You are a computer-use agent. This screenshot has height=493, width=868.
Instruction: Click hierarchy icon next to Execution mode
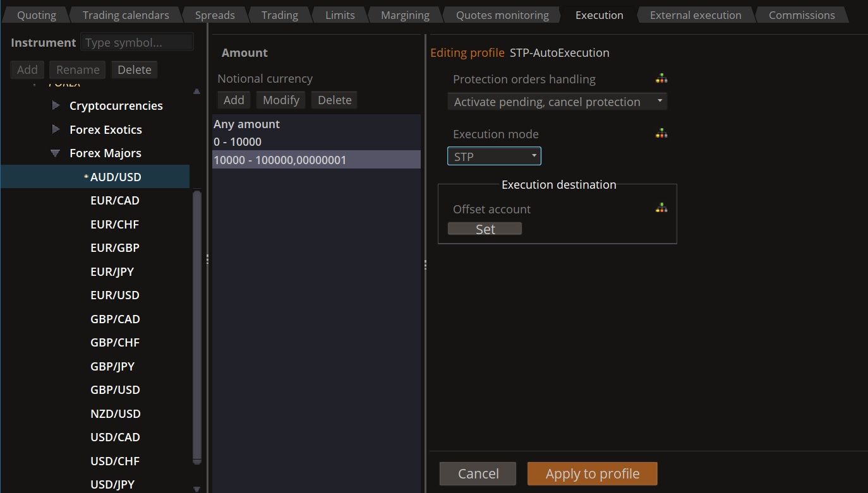pos(661,134)
